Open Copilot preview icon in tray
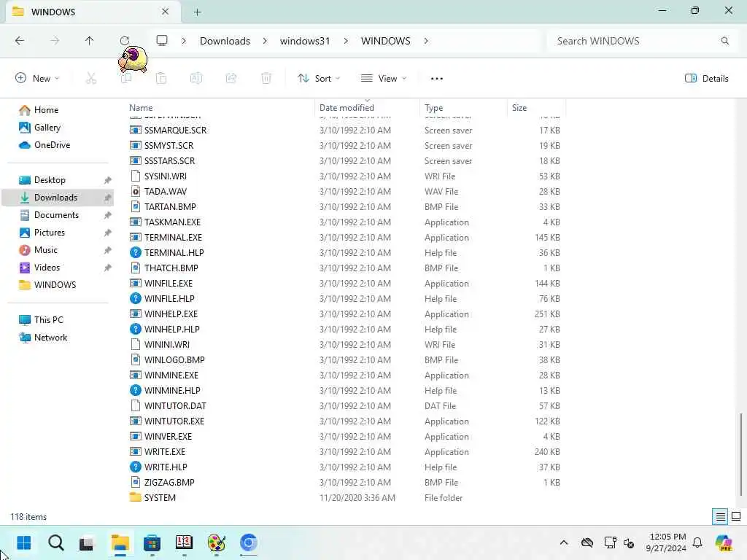This screenshot has width=747, height=560. point(724,542)
